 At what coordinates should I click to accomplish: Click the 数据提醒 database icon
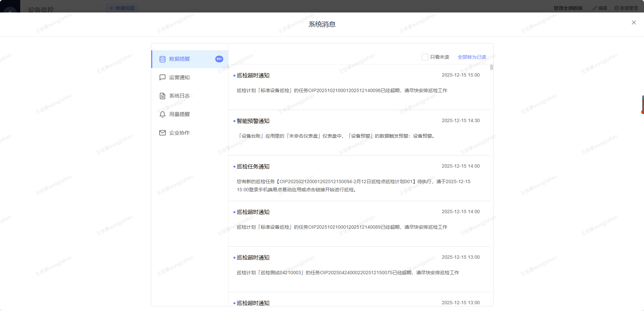162,59
